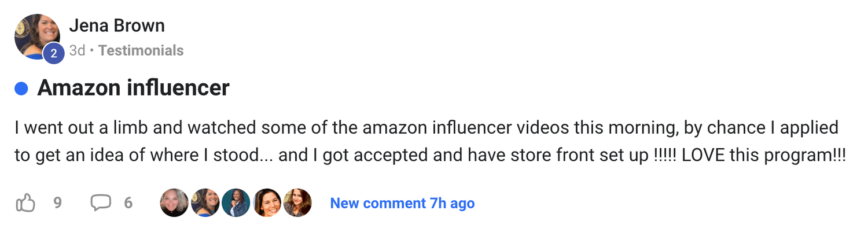
Task: Click the second commenter avatar in row
Action: (x=205, y=203)
